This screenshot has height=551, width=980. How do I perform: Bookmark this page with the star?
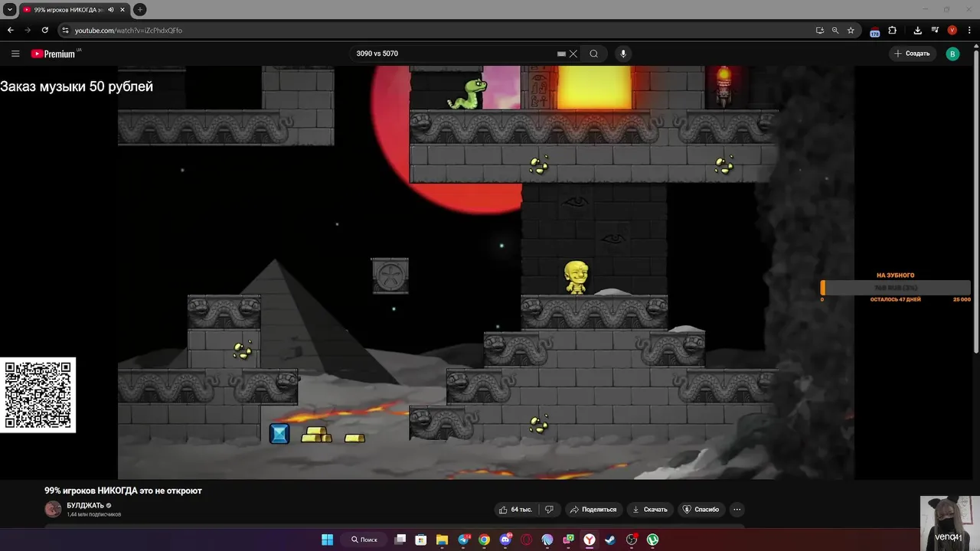tap(851, 31)
